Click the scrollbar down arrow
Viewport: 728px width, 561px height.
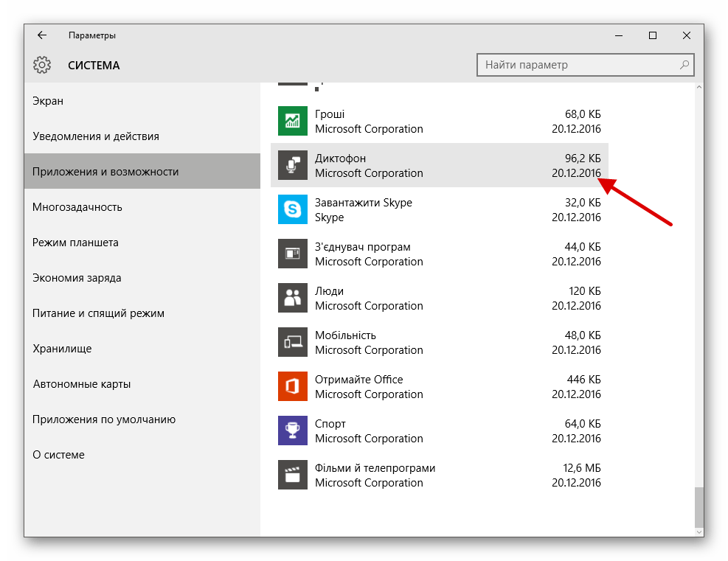click(699, 530)
